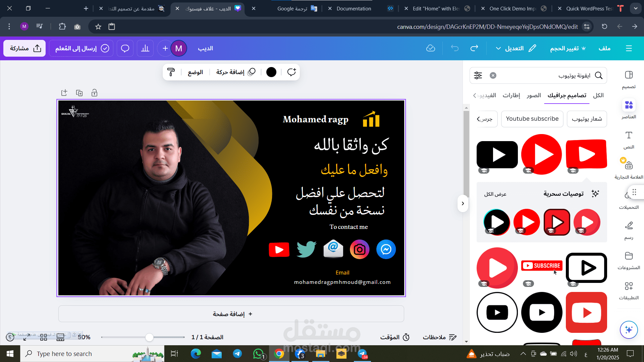Select the red SUBSCRIBE graphic thumbnail
The width and height of the screenshot is (644, 362).
tap(542, 266)
